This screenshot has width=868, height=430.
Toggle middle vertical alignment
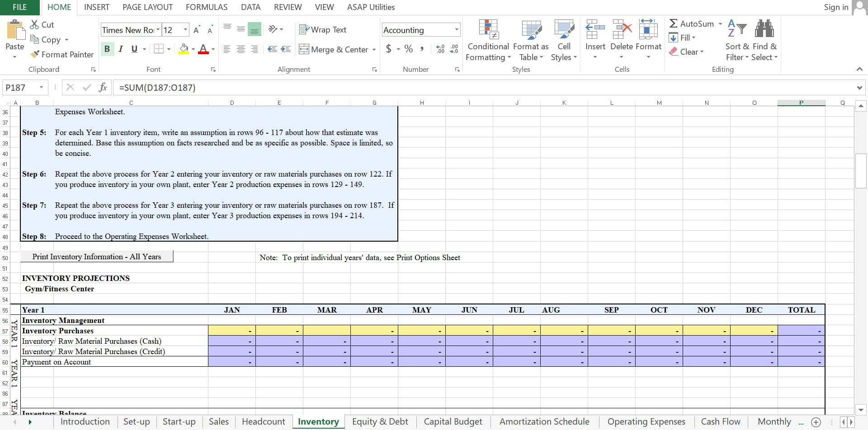(241, 29)
